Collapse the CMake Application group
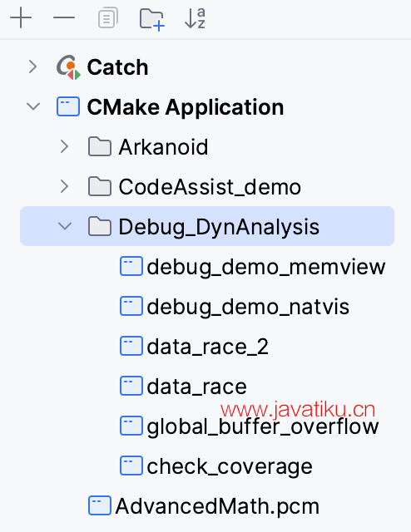Image resolution: width=411 pixels, height=532 pixels. (x=33, y=106)
